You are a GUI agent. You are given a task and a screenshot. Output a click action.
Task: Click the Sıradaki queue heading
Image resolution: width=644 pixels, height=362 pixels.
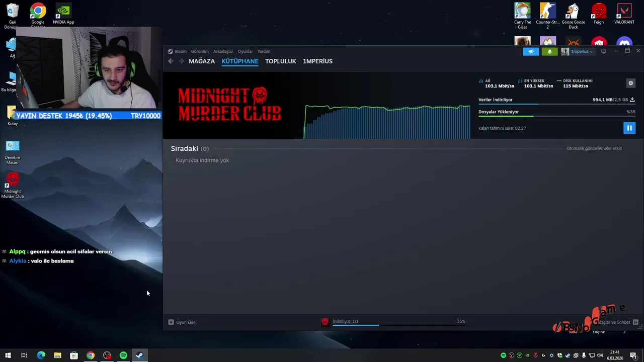click(185, 148)
